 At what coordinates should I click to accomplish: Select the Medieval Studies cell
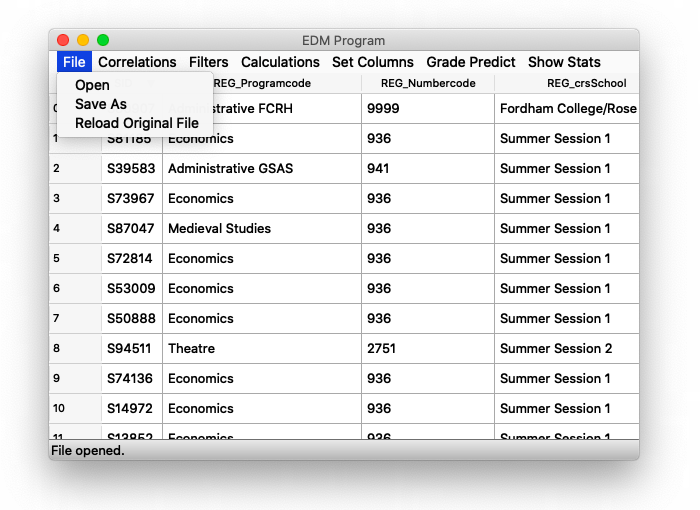click(219, 229)
